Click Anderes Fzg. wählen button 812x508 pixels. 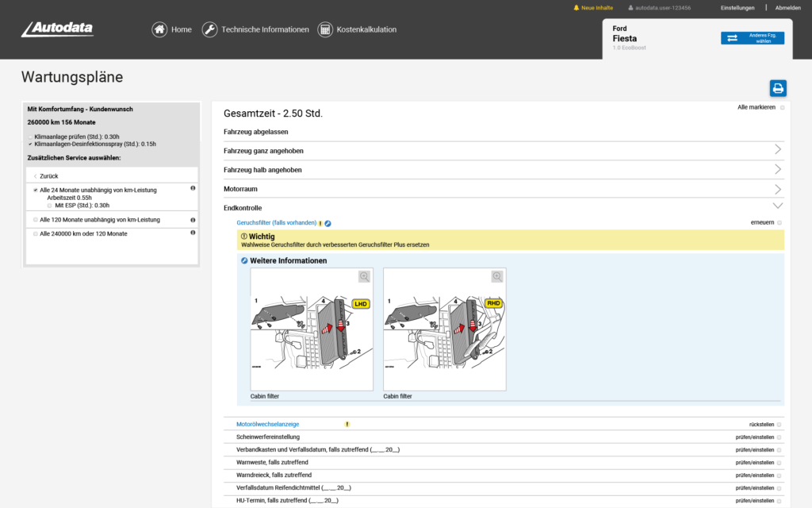coord(752,38)
